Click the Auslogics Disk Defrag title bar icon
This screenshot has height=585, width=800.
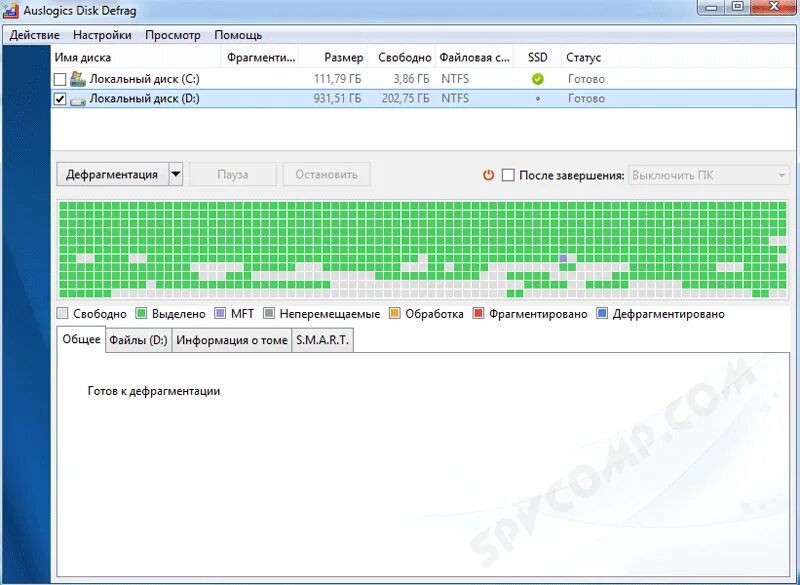coord(10,10)
